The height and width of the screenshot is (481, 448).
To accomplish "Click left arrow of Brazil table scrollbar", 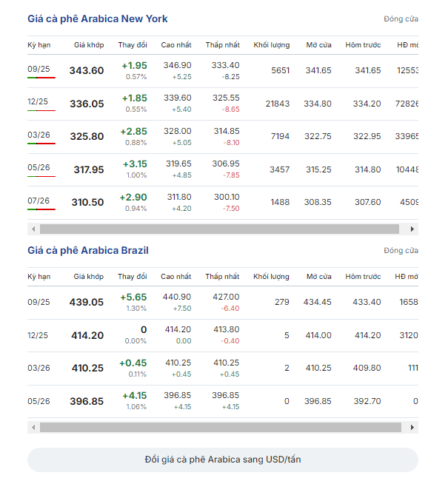I will (33, 427).
